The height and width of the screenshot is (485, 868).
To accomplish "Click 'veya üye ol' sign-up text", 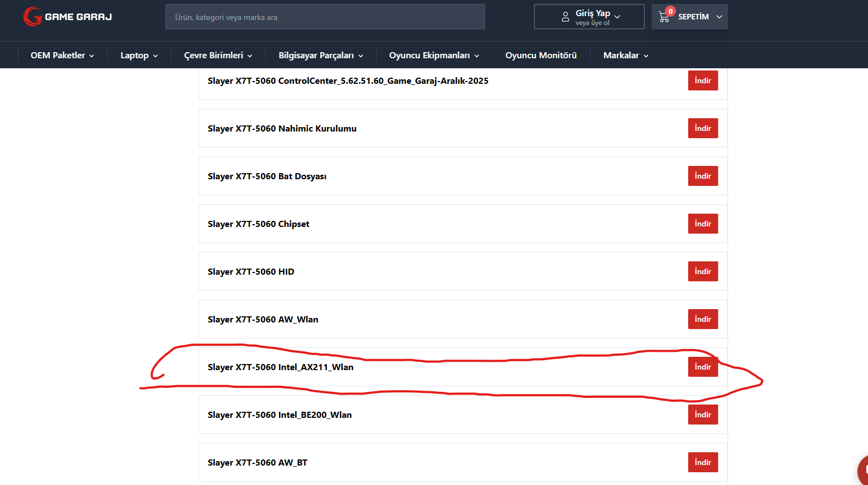I will [x=592, y=23].
